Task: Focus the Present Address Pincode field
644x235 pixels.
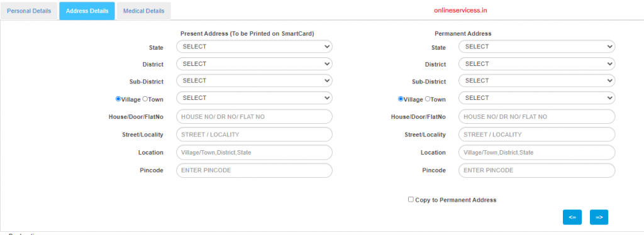Action: pyautogui.click(x=254, y=170)
